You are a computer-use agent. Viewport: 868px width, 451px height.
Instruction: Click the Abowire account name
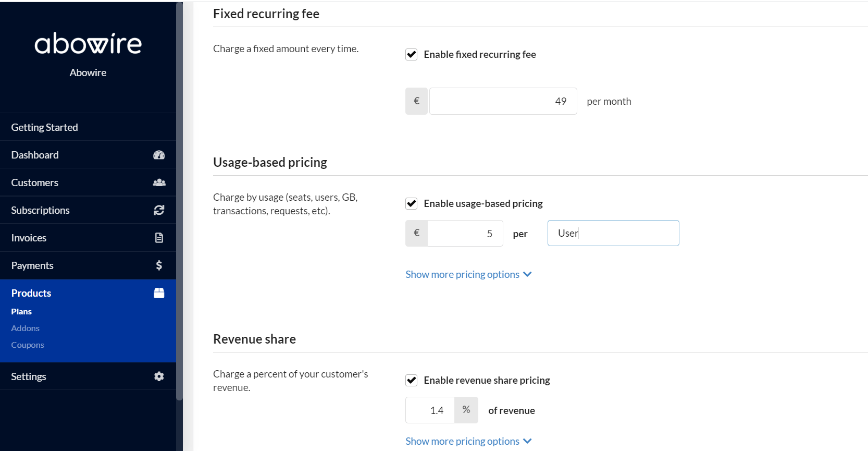[88, 72]
